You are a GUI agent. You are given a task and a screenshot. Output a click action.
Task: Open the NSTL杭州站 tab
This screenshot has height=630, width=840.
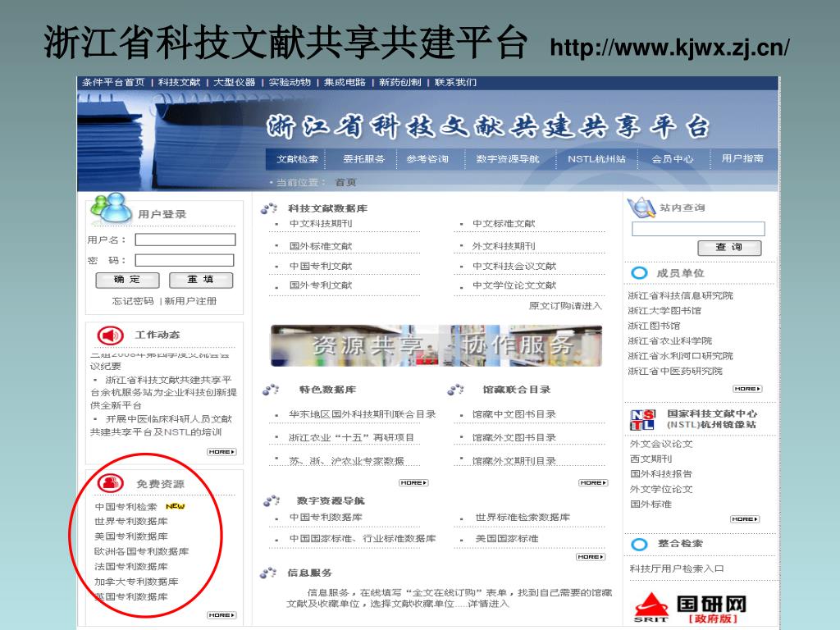click(x=597, y=159)
